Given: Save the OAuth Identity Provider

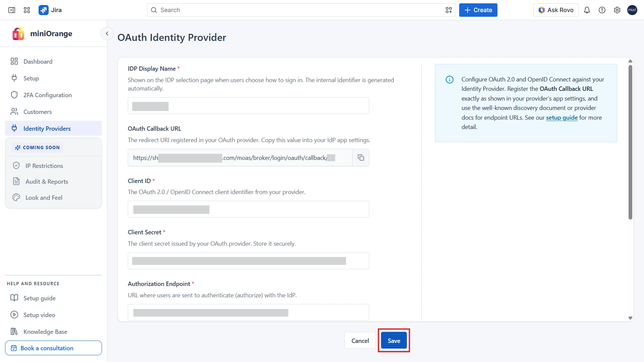Looking at the screenshot, I should tap(394, 341).
